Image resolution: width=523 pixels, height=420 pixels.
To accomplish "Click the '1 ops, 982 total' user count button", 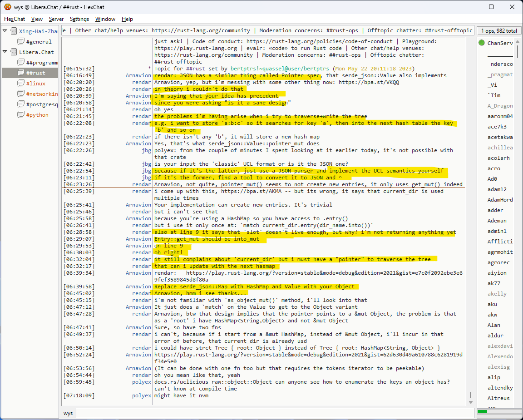I will (499, 31).
